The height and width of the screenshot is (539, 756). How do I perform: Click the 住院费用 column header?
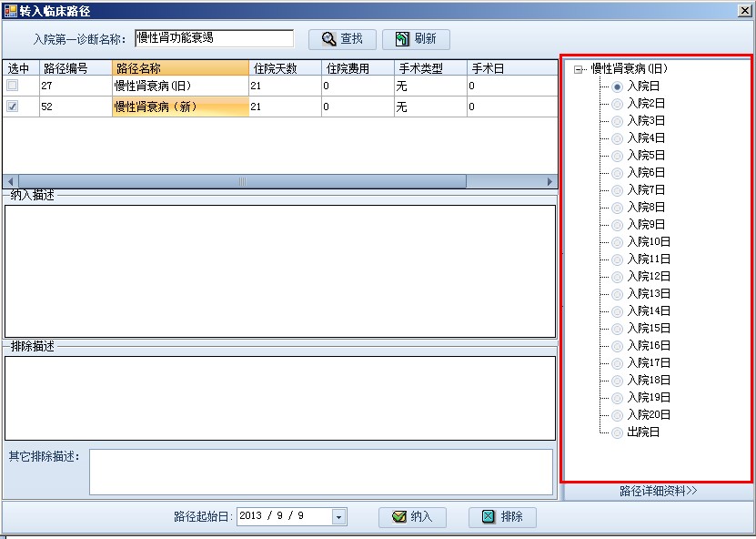(x=358, y=68)
